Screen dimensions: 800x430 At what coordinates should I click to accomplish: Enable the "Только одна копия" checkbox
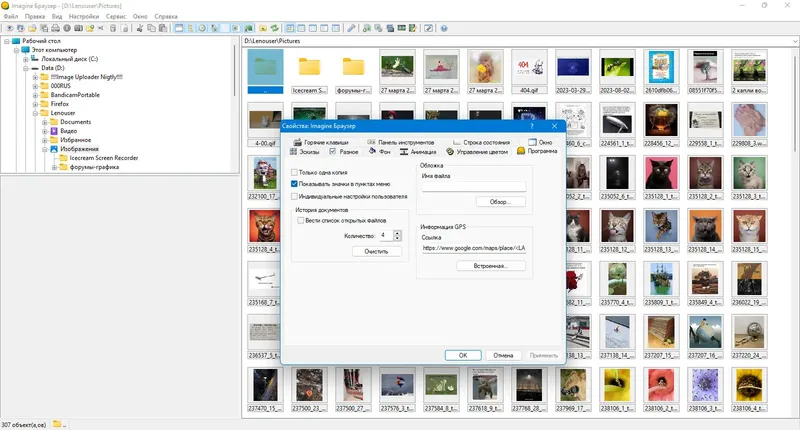(294, 172)
